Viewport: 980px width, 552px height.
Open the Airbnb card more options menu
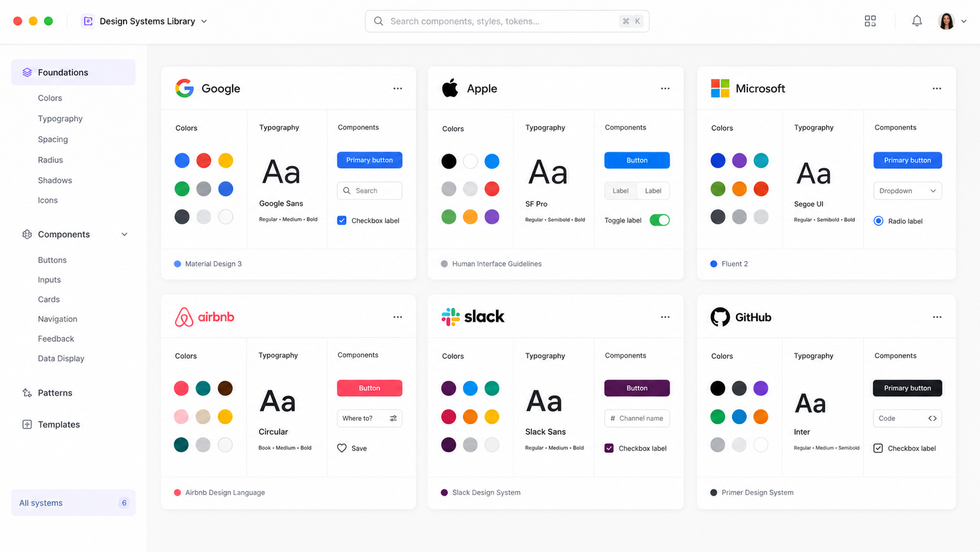(x=398, y=317)
